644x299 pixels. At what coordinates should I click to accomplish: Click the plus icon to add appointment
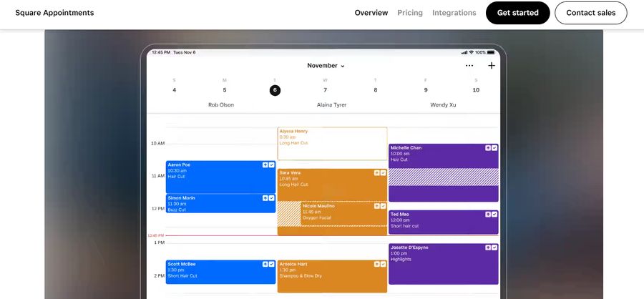coord(492,66)
